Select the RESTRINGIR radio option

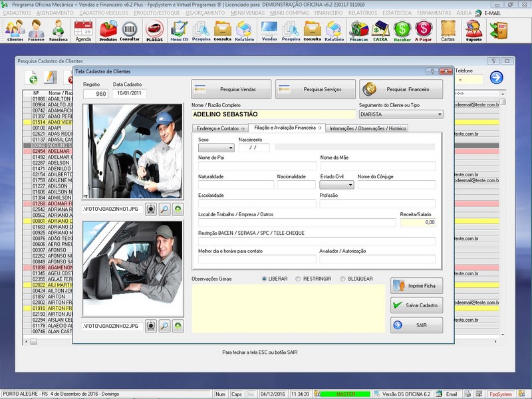298,279
